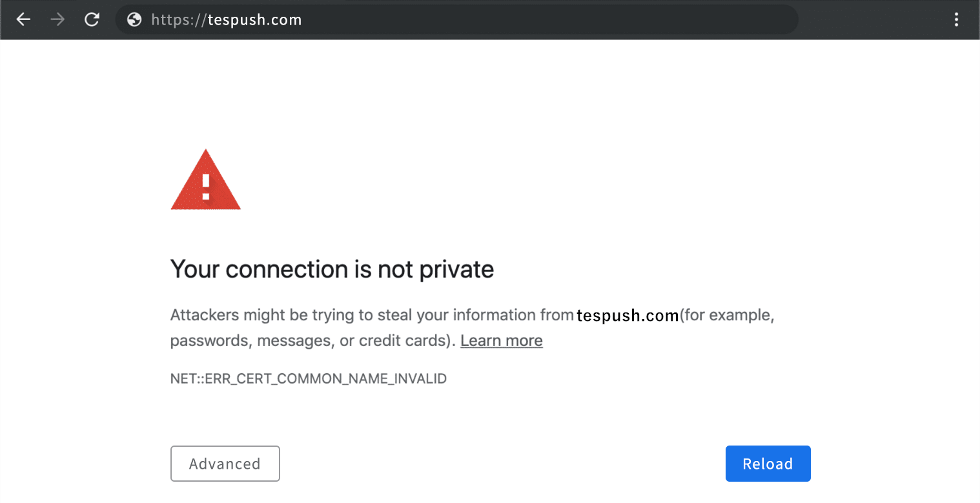
Task: Focus the address bar URL field
Action: [x=516, y=19]
